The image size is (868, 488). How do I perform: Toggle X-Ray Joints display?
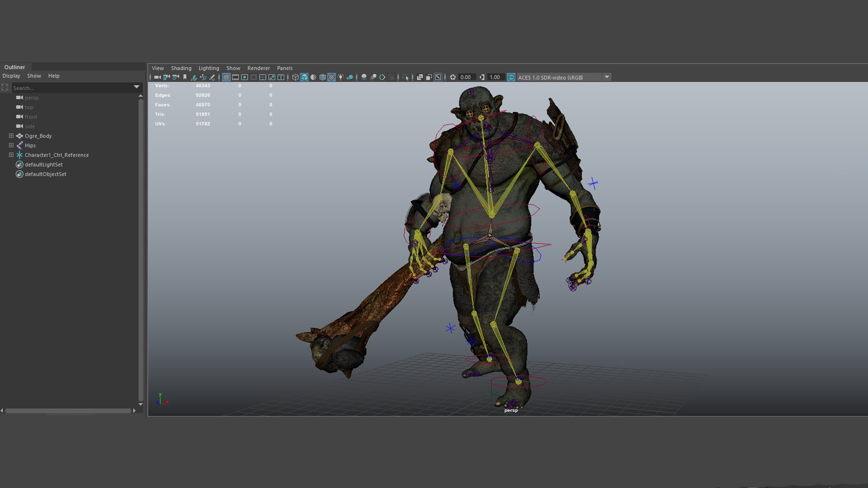click(438, 77)
